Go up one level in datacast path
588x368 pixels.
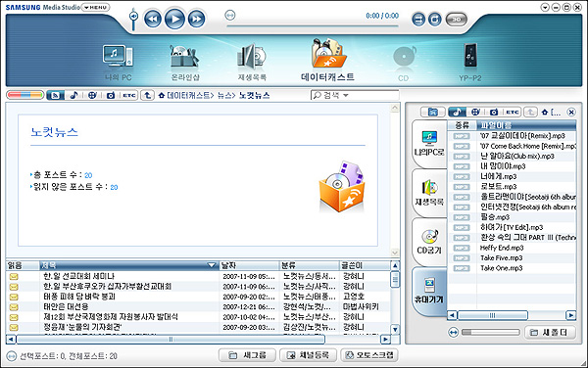point(148,95)
